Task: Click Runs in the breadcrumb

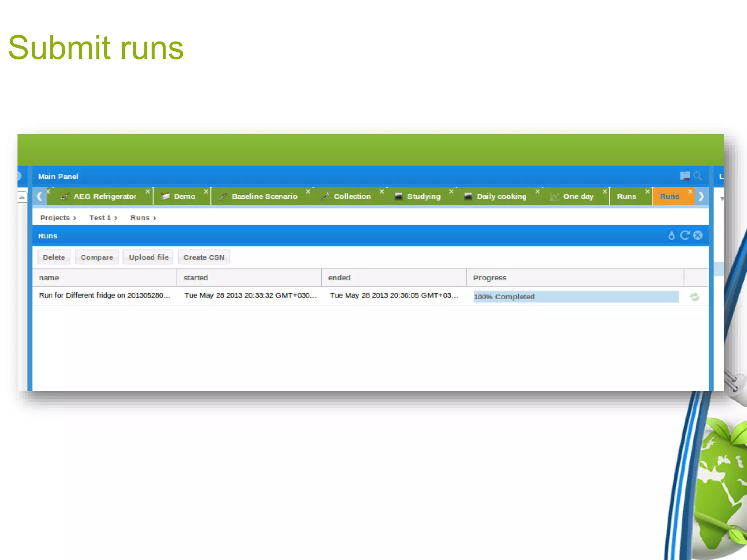Action: [140, 218]
